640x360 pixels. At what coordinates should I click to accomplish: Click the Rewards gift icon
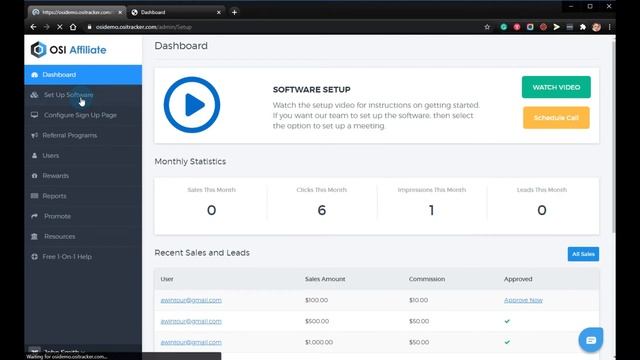click(x=34, y=176)
